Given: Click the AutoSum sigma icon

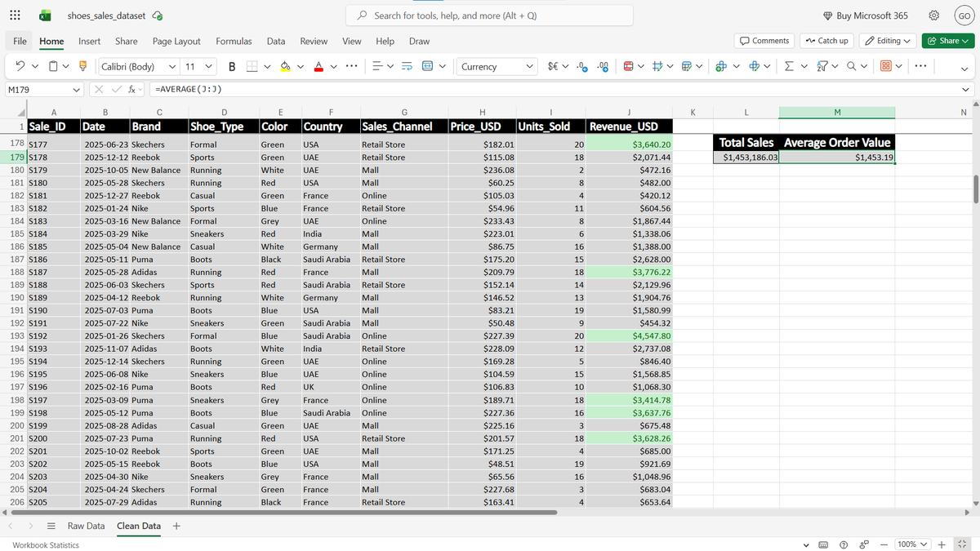Looking at the screenshot, I should 789,67.
